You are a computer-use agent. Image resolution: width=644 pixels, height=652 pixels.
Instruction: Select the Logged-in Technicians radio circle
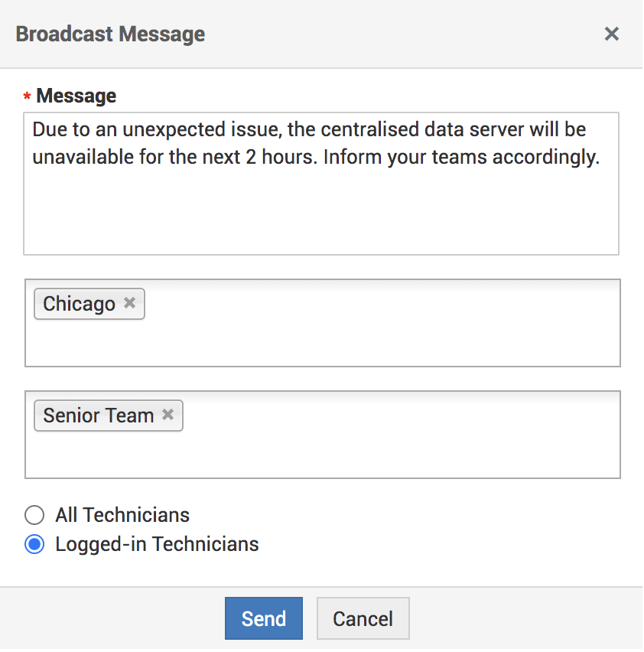pos(34,545)
